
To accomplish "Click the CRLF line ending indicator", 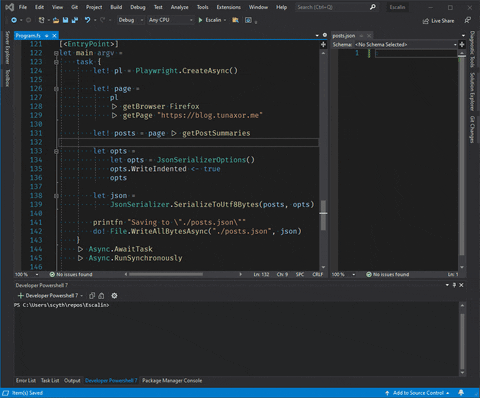I will pos(318,274).
